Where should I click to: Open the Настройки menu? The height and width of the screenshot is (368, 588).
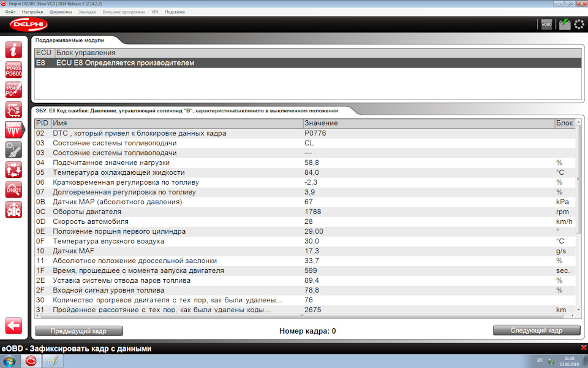pyautogui.click(x=32, y=12)
